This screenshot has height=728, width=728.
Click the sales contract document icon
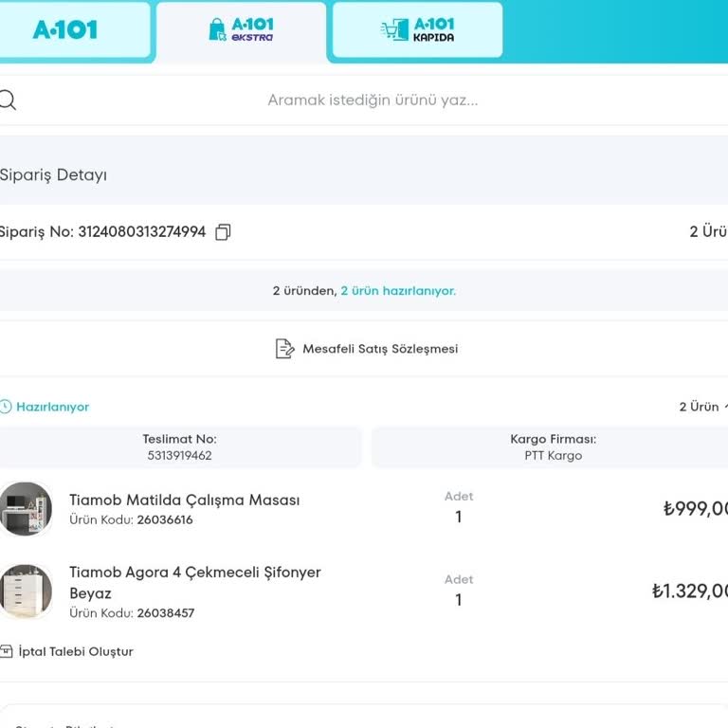click(284, 349)
